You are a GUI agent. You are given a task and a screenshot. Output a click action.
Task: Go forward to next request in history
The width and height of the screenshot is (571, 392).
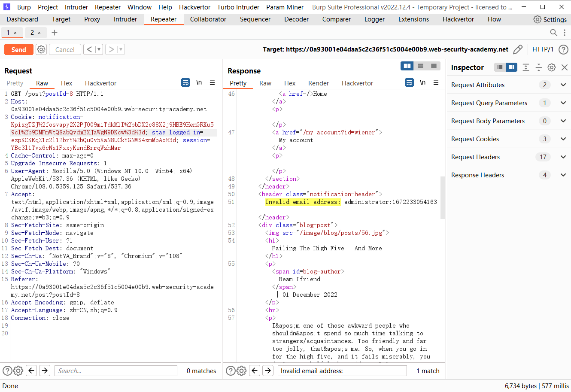pyautogui.click(x=111, y=49)
